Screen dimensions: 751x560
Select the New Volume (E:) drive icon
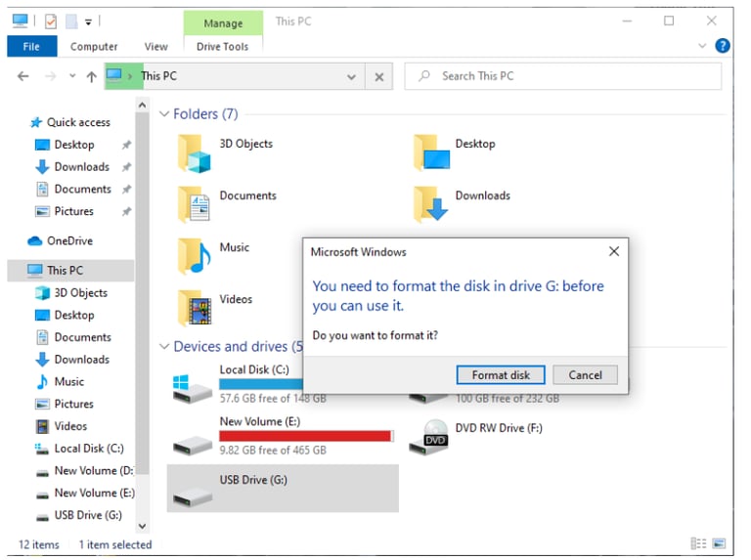tap(192, 445)
